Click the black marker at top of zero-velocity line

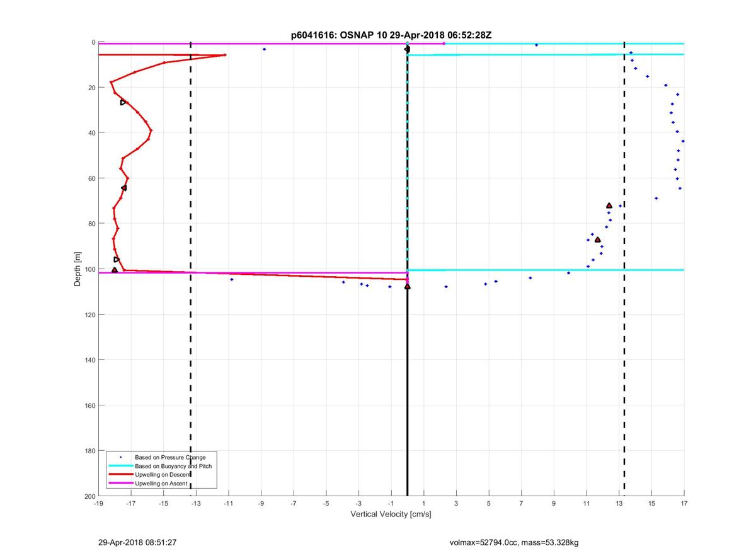click(407, 49)
